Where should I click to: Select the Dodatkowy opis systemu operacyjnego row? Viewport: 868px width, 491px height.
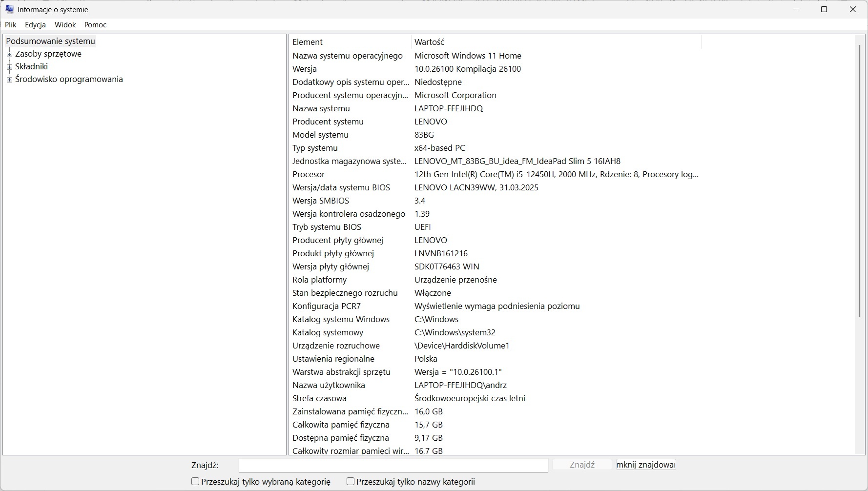(496, 82)
